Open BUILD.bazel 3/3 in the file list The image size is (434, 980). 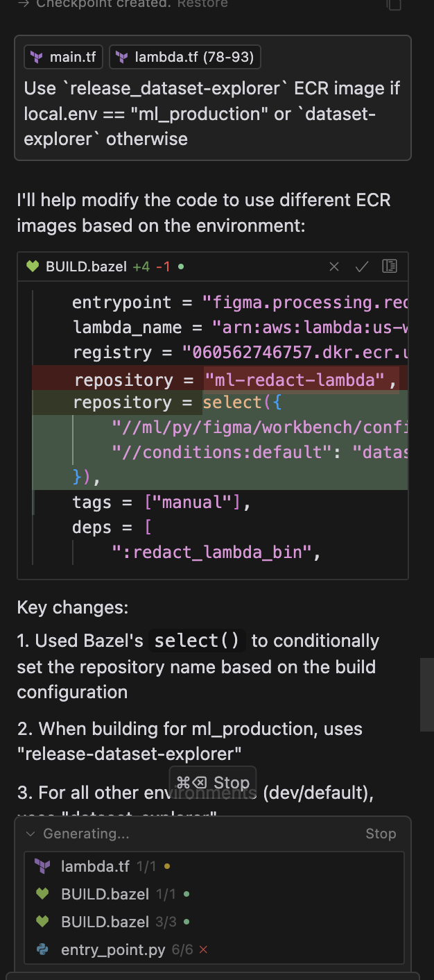click(x=105, y=922)
